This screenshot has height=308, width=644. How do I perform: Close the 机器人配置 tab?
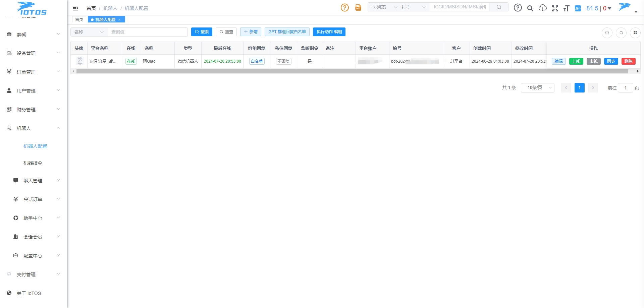pos(119,20)
